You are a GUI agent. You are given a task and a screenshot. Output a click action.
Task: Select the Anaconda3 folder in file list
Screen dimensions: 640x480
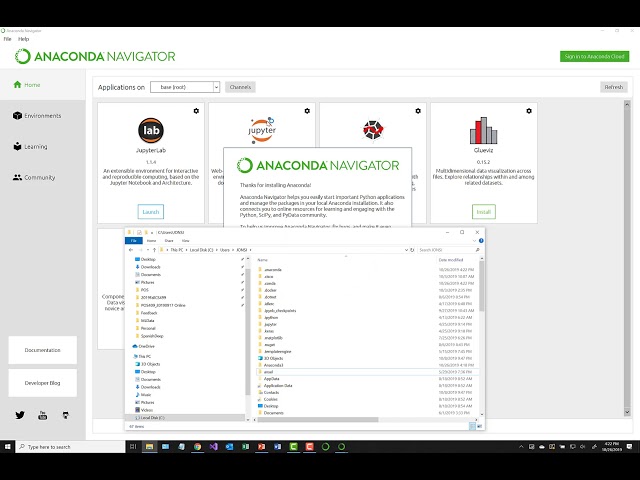273,365
